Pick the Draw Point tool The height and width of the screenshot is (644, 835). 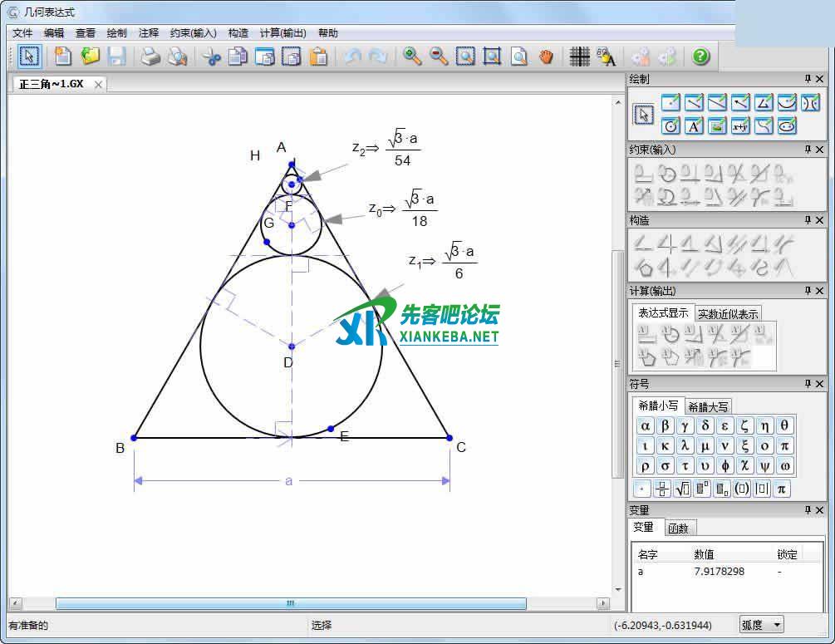coord(670,103)
